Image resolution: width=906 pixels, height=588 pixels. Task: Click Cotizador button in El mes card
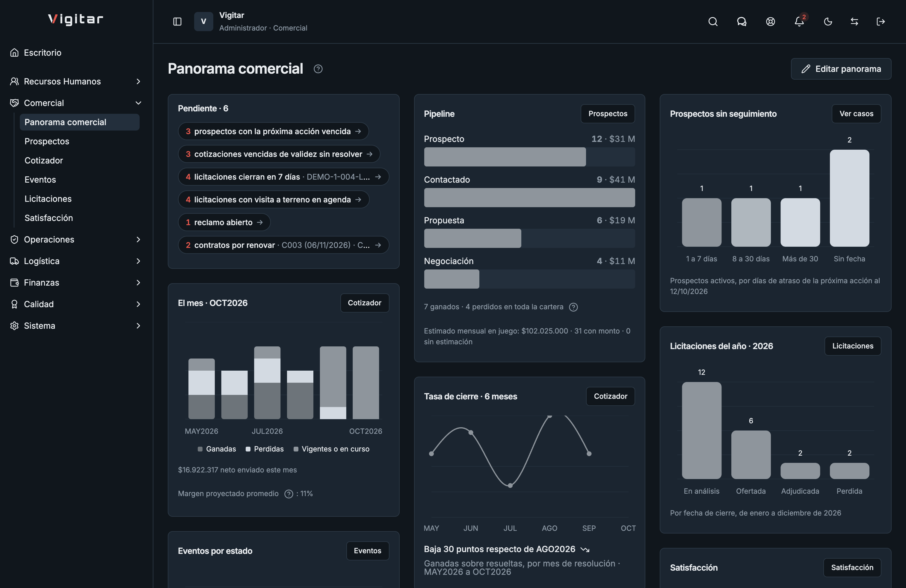tap(364, 303)
